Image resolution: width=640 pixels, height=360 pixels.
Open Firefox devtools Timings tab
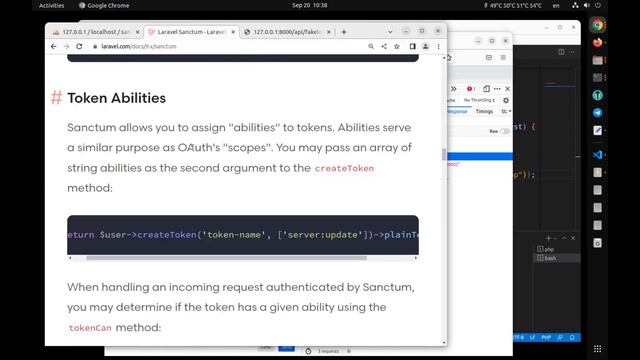click(484, 111)
